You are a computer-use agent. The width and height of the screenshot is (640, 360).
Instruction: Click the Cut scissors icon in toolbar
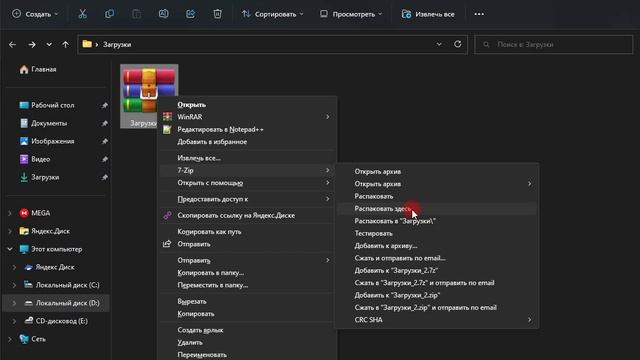(x=82, y=14)
